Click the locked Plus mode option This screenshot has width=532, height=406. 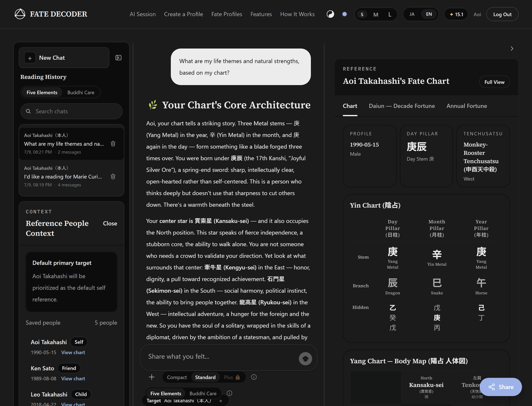pos(232,377)
